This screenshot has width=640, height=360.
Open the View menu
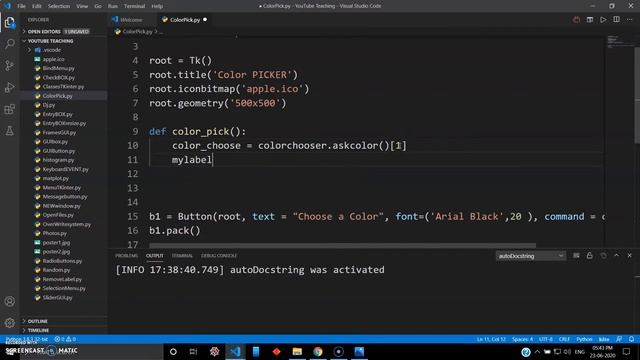pyautogui.click(x=82, y=6)
